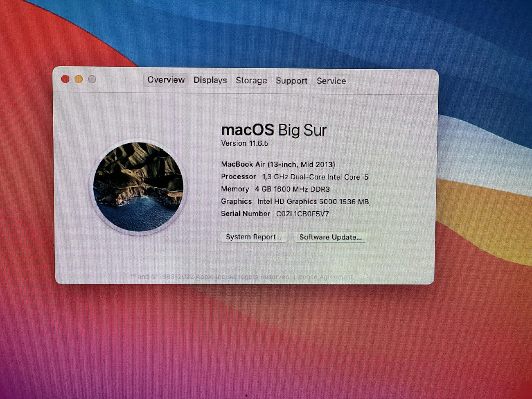Click the macOS Big Sur title
Image resolution: width=532 pixels, height=399 pixels.
[274, 130]
